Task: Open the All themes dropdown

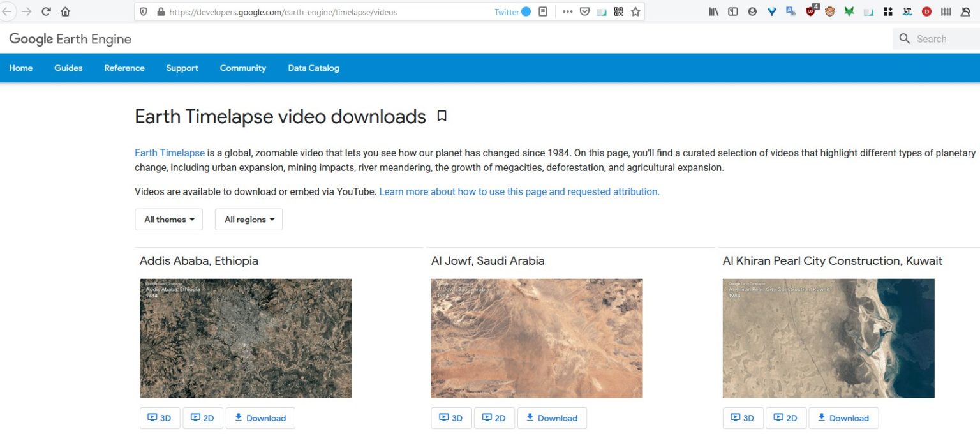Action: pyautogui.click(x=168, y=219)
